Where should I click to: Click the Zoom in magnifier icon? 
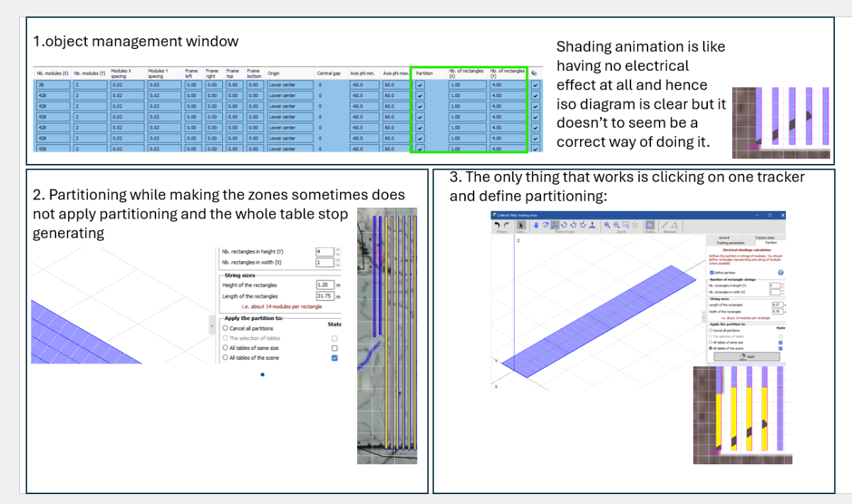coord(608,225)
